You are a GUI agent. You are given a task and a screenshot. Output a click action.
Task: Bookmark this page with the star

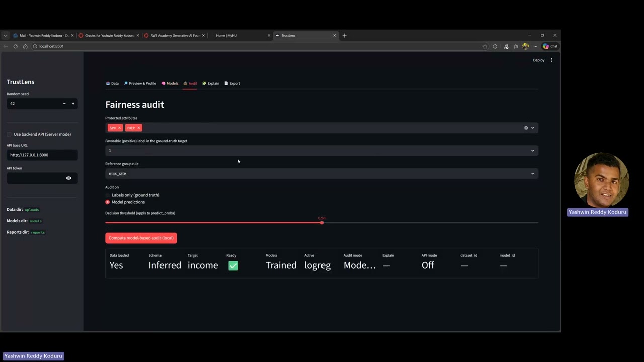tap(485, 46)
